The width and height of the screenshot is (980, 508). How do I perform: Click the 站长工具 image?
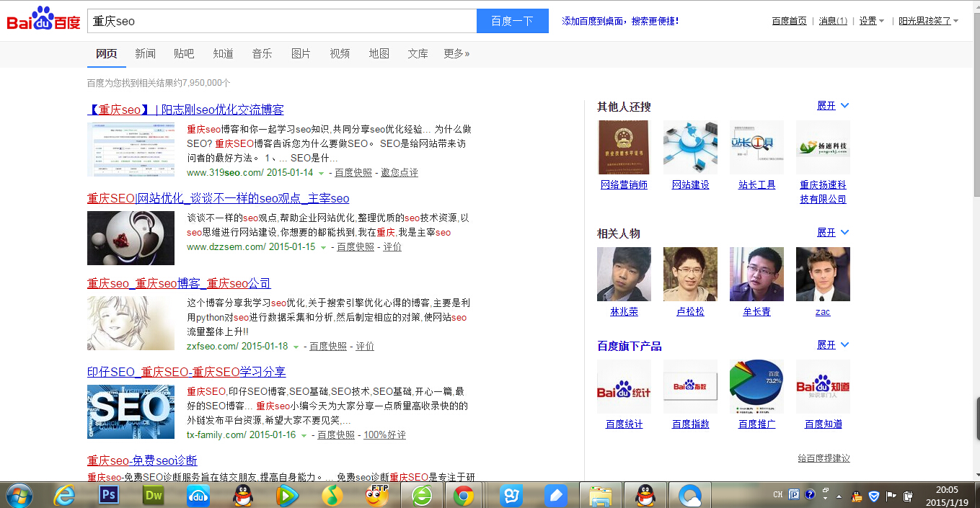coord(756,147)
